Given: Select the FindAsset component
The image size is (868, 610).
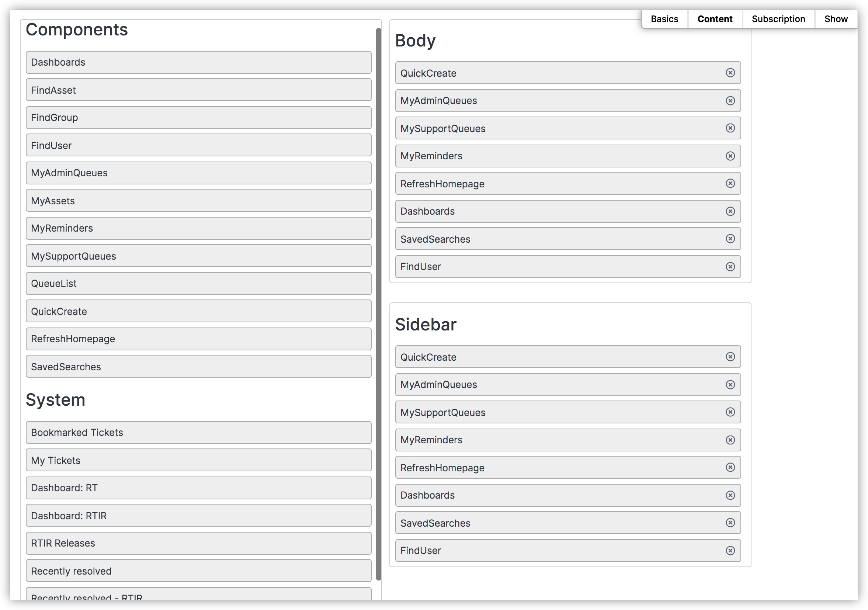Looking at the screenshot, I should (x=198, y=90).
